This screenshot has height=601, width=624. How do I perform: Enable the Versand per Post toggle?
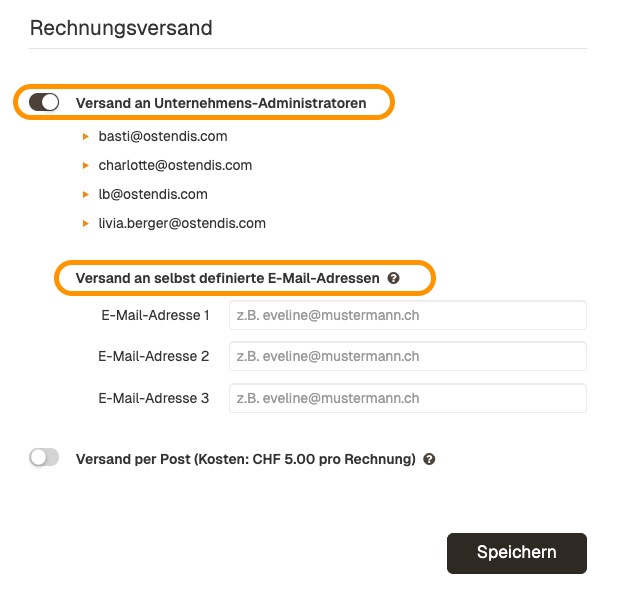coord(45,458)
